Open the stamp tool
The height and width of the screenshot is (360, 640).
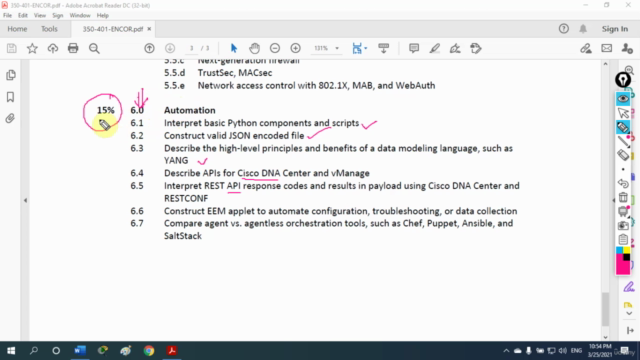click(x=476, y=49)
